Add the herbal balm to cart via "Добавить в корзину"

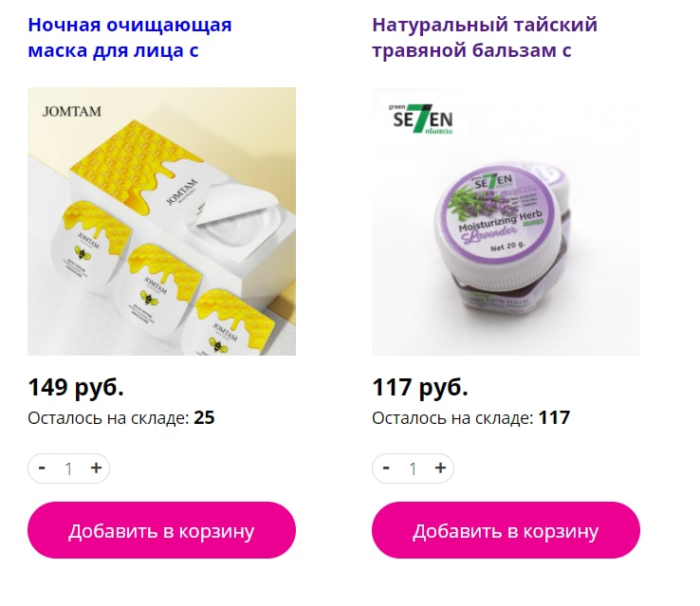tap(506, 530)
